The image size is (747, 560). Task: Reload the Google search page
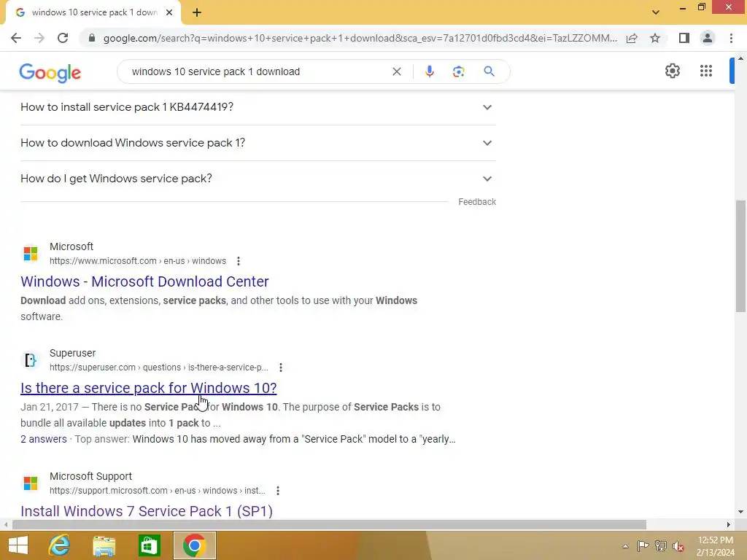coord(63,38)
